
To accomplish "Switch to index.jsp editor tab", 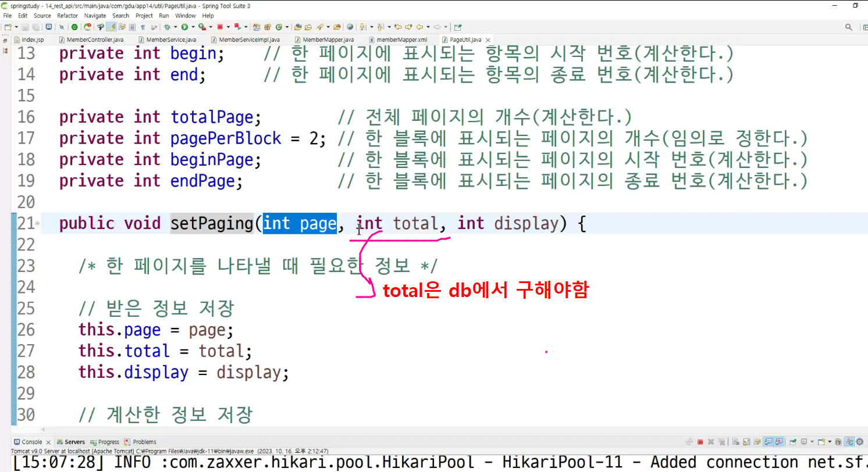I will [29, 40].
